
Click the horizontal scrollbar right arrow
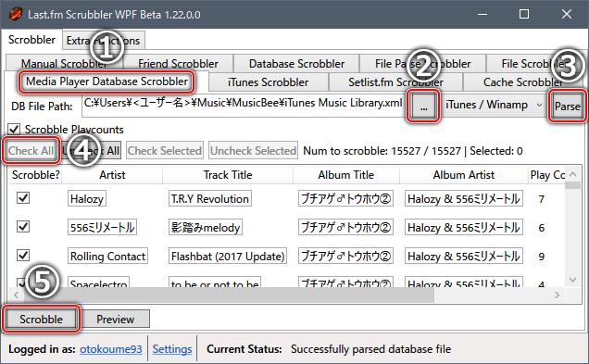[x=558, y=295]
